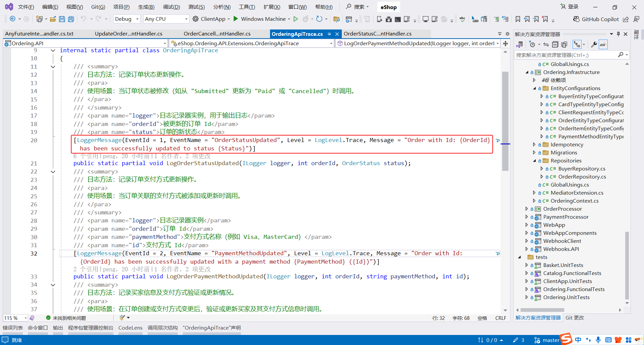Switch to OrderStatusC...ntHandler.cs tab
Image resolution: width=644 pixels, height=345 pixels.
[378, 34]
